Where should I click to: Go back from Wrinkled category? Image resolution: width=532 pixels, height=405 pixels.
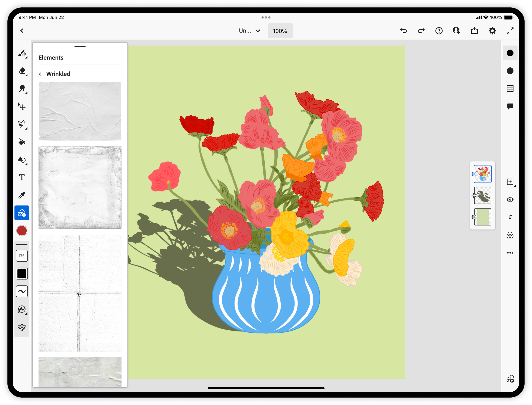[x=40, y=74]
